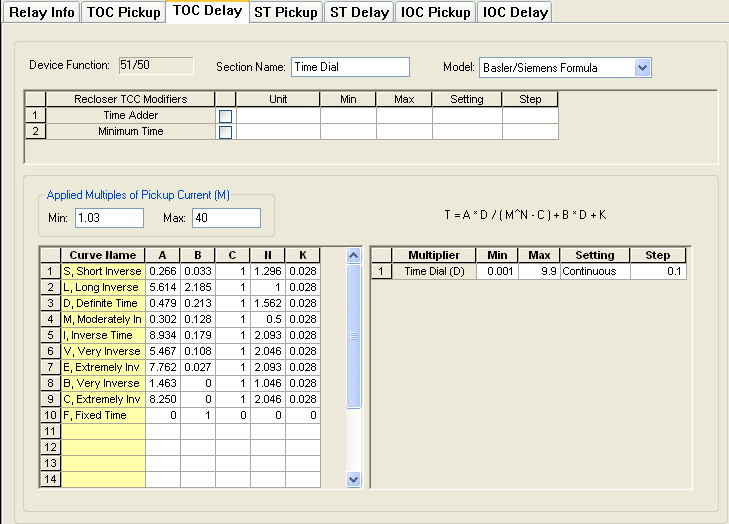Screen dimensions: 729x524
Task: Click the Max multiples of pickup field
Action: pos(225,218)
